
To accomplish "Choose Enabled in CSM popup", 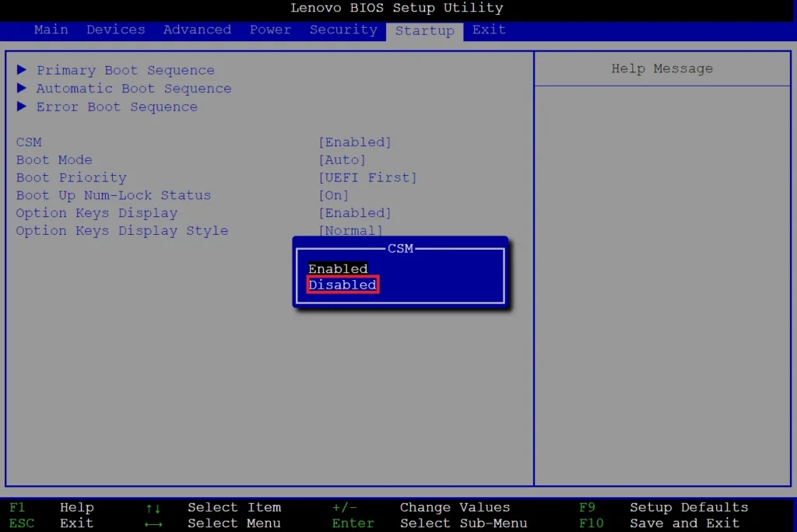I will [338, 269].
